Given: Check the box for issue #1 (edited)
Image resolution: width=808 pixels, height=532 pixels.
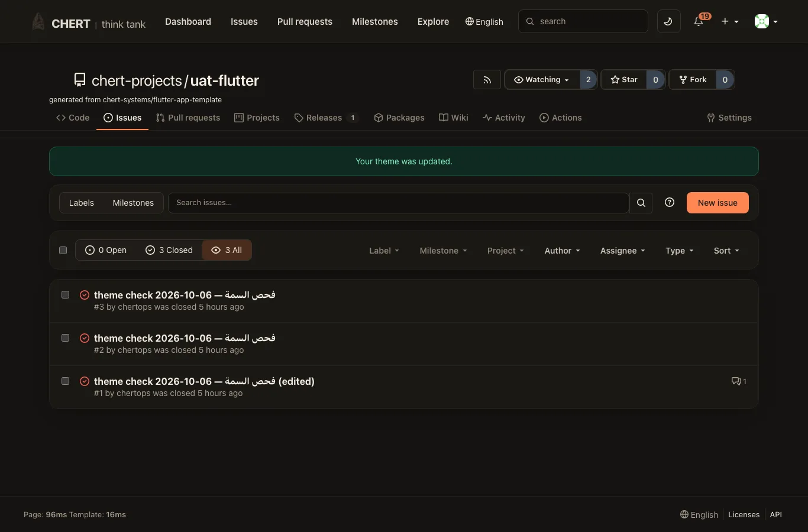Looking at the screenshot, I should (66, 381).
